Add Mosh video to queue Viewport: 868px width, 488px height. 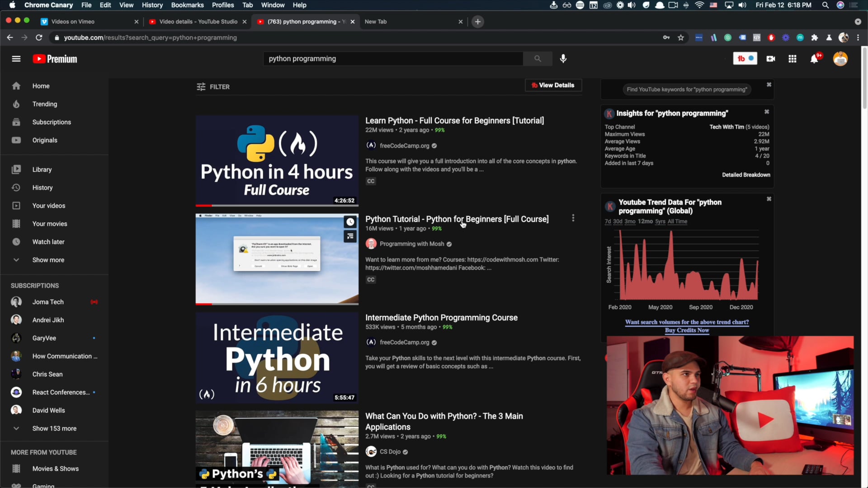click(x=350, y=236)
